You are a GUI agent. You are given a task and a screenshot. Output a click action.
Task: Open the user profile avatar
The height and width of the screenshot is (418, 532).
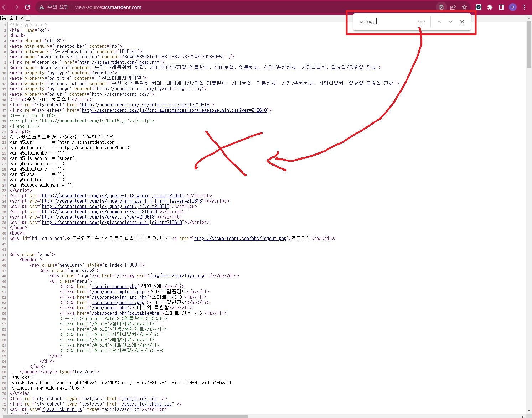pyautogui.click(x=513, y=7)
